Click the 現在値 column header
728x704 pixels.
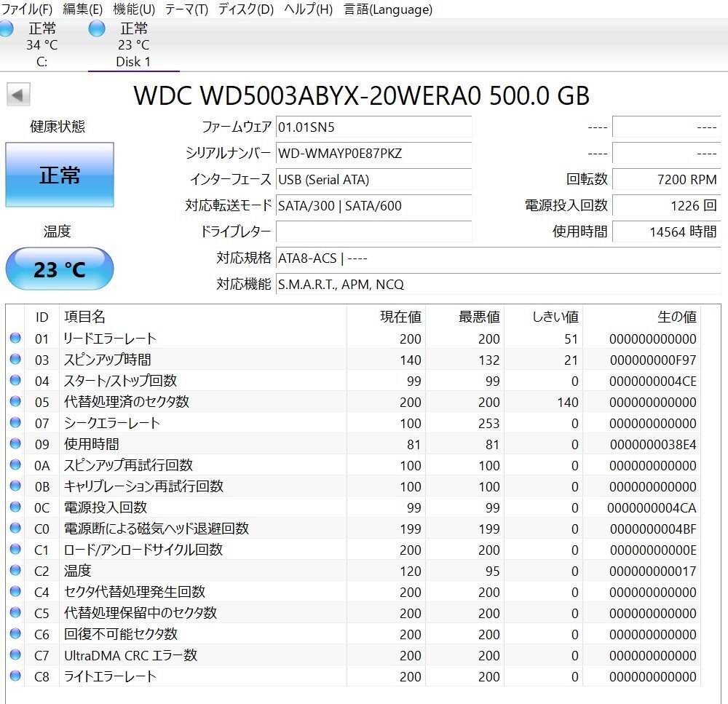(x=400, y=317)
